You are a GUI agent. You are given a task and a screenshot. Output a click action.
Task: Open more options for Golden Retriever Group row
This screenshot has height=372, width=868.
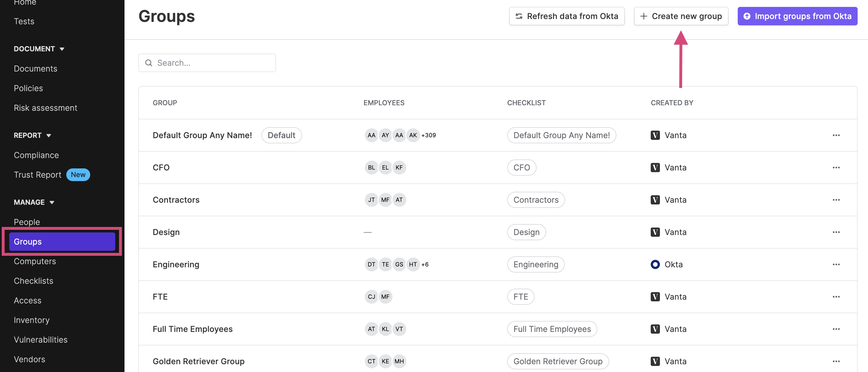(836, 362)
